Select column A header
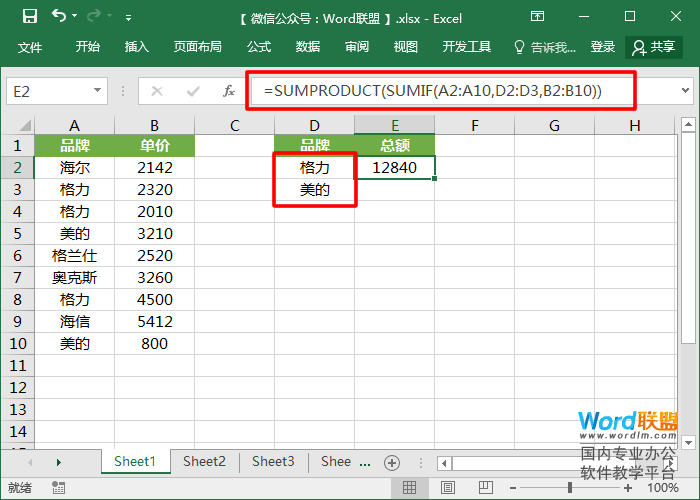The image size is (700, 500). pyautogui.click(x=75, y=125)
